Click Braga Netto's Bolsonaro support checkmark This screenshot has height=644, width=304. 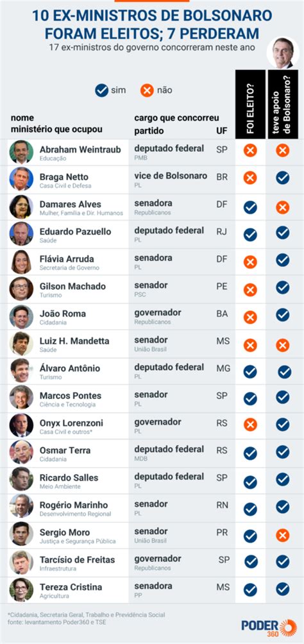point(283,178)
